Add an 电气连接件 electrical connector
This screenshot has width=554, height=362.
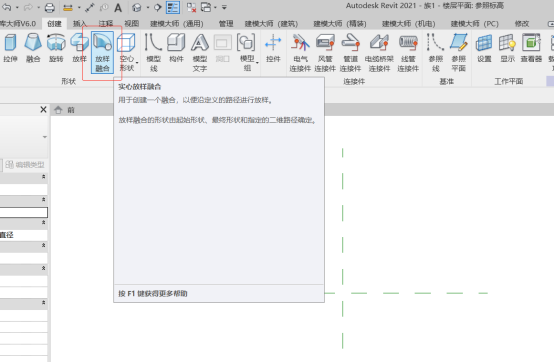pyautogui.click(x=300, y=52)
